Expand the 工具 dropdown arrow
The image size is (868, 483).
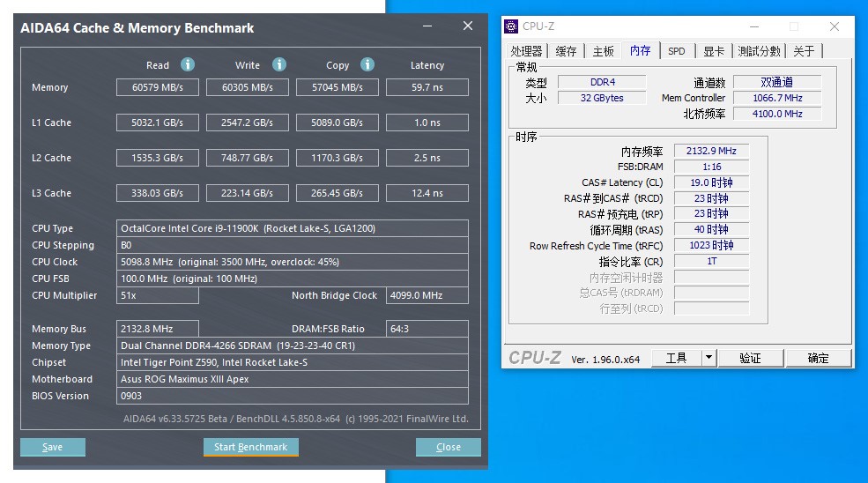[708, 358]
